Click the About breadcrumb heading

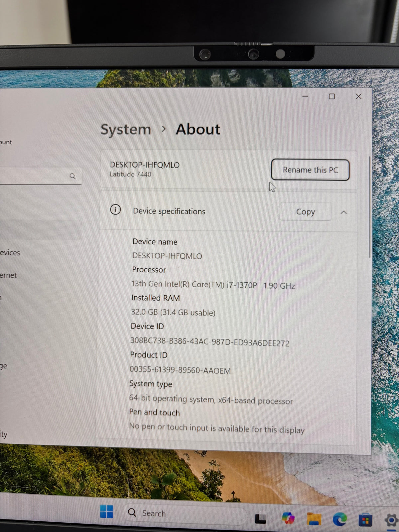coord(198,129)
